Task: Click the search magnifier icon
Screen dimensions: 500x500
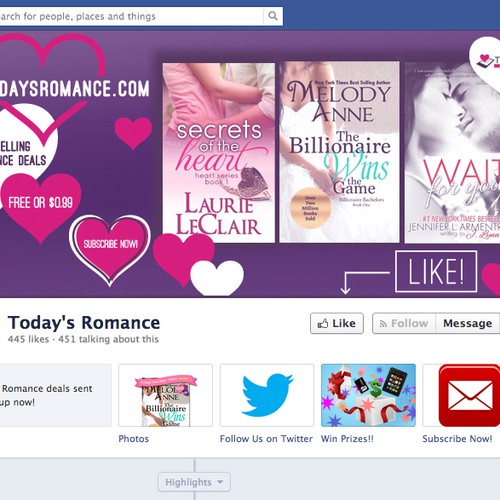Action: click(273, 16)
